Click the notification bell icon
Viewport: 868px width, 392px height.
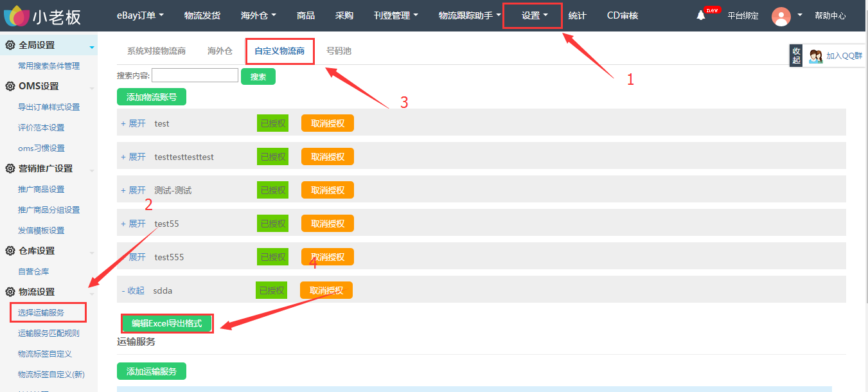click(701, 16)
